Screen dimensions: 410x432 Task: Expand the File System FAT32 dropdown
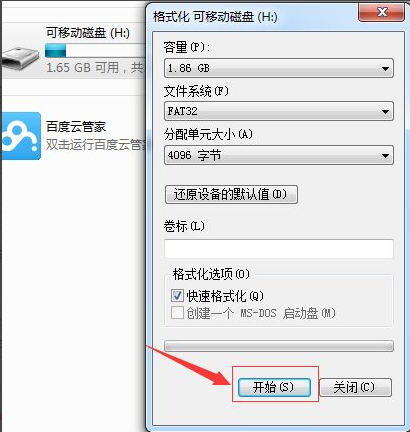click(279, 111)
